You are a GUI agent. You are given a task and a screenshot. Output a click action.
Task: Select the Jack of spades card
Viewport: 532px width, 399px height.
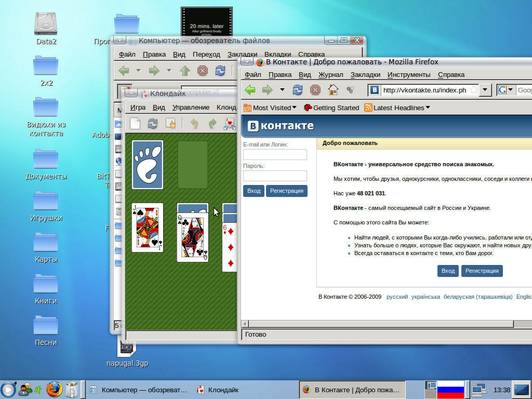(148, 228)
